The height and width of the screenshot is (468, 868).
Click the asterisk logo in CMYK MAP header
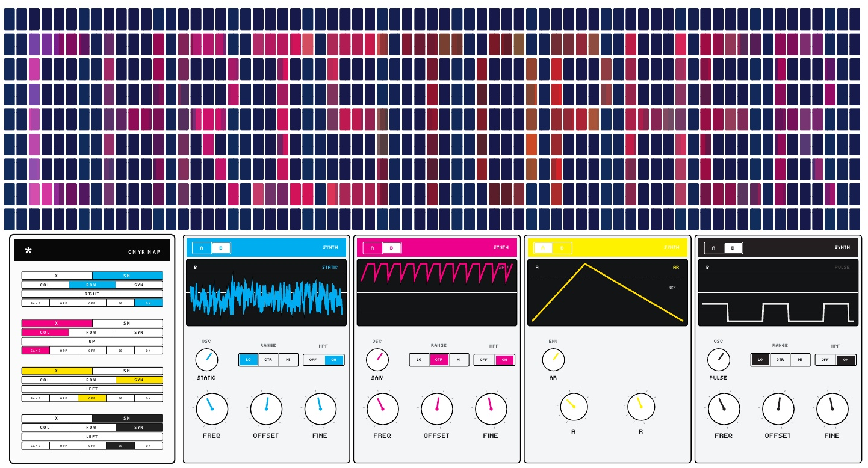point(28,251)
